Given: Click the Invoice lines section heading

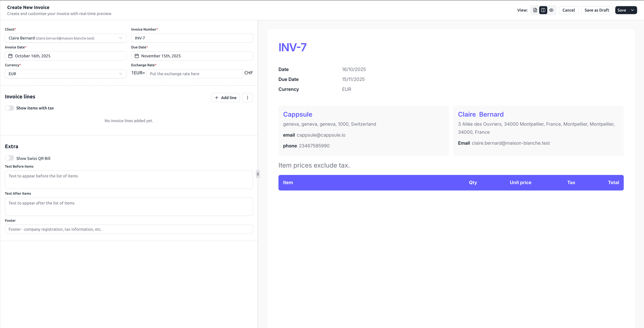Looking at the screenshot, I should click(20, 96).
